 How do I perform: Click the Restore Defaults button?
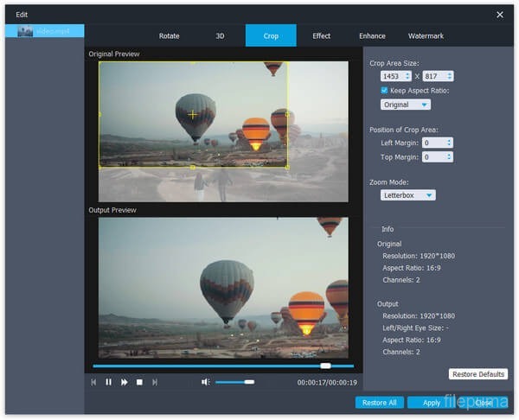(478, 374)
